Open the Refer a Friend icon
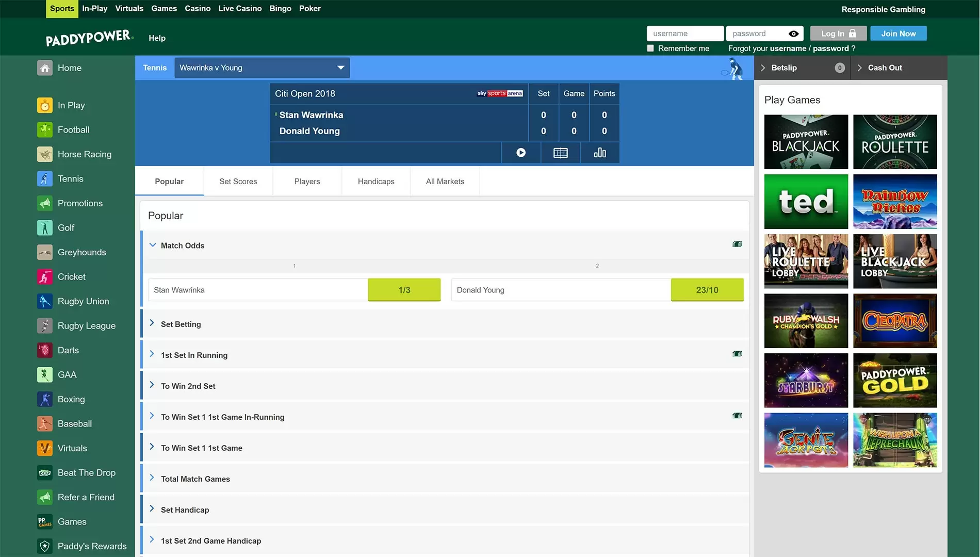This screenshot has width=980, height=557. 45,497
